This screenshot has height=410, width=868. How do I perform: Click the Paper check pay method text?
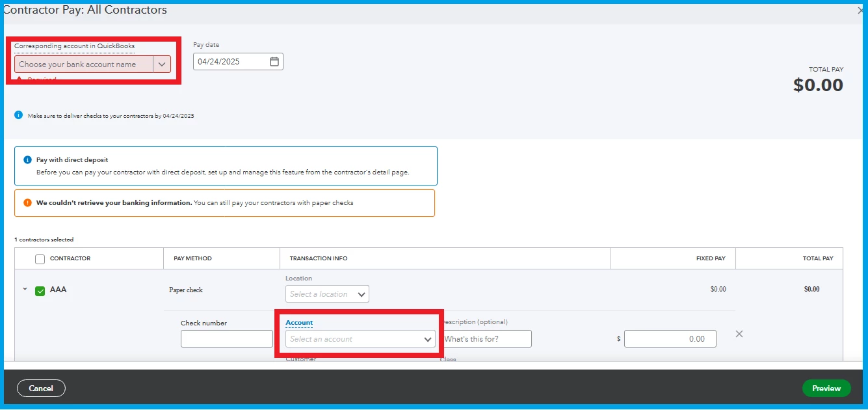tap(186, 290)
